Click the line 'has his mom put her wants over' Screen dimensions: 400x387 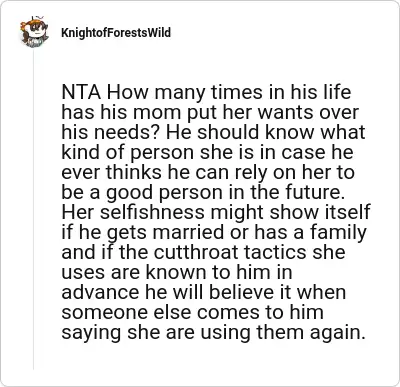click(210, 112)
